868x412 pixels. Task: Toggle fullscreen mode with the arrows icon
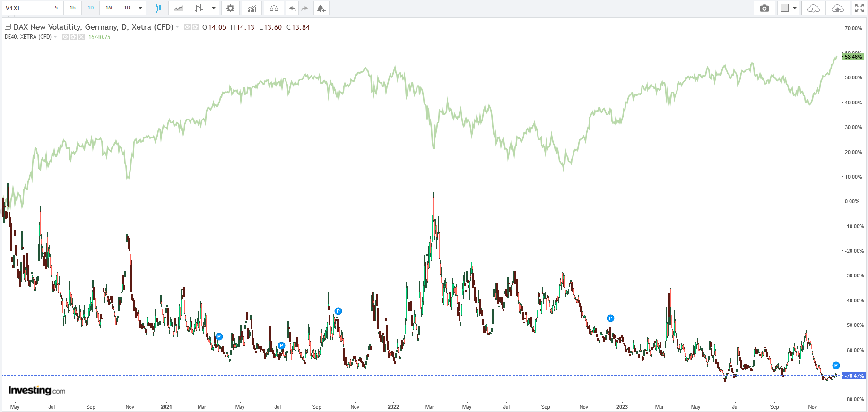pos(859,8)
